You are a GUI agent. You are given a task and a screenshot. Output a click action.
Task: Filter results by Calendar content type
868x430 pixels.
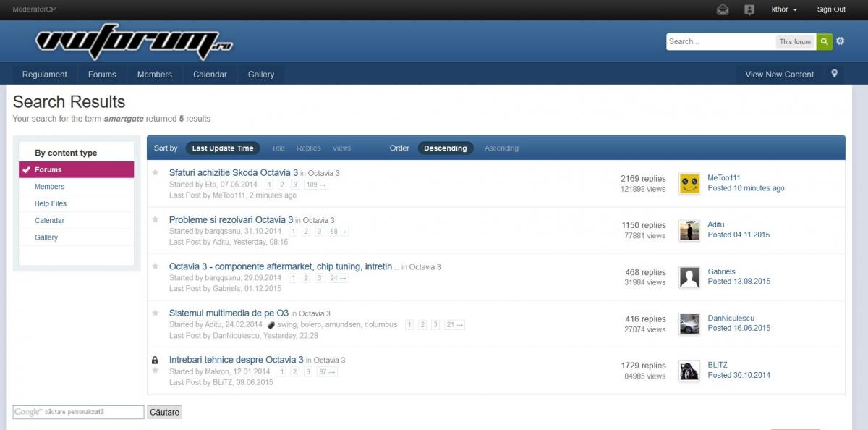[x=76, y=220]
